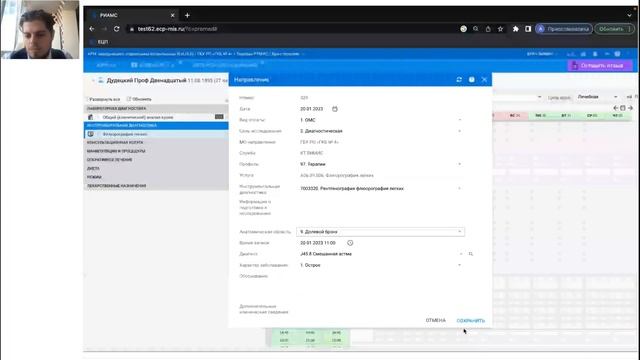640x360 pixels.
Task: Select Общий (клинический) анализ крови row
Action: pos(156,117)
